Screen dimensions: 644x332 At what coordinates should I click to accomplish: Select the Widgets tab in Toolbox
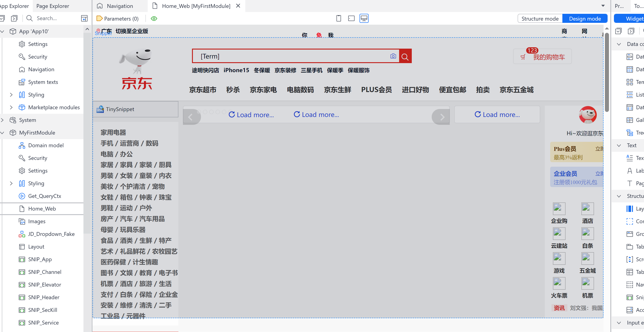[x=629, y=19]
